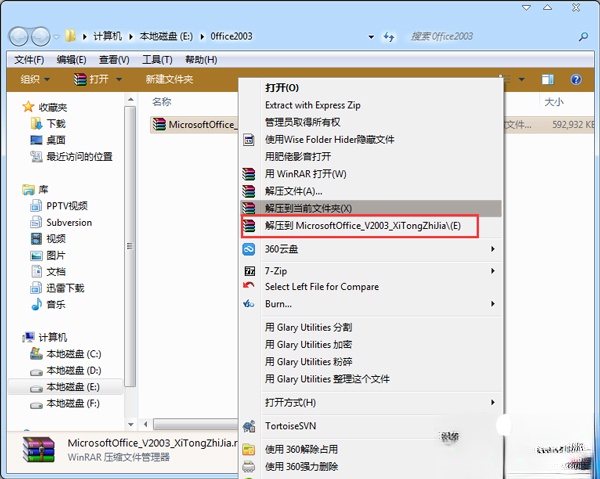Click the 大小 column header
The height and width of the screenshot is (479, 600).
coord(554,102)
